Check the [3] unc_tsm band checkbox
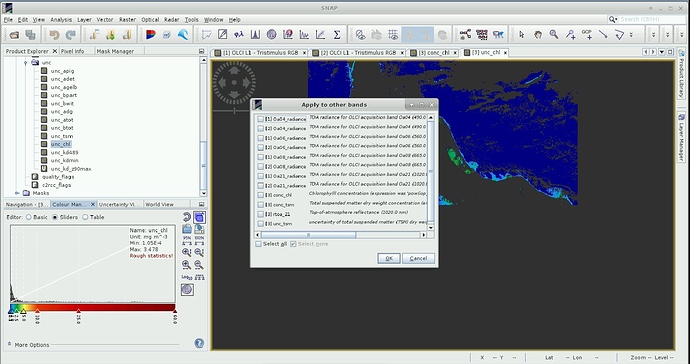The height and width of the screenshot is (364, 690). coord(261,224)
